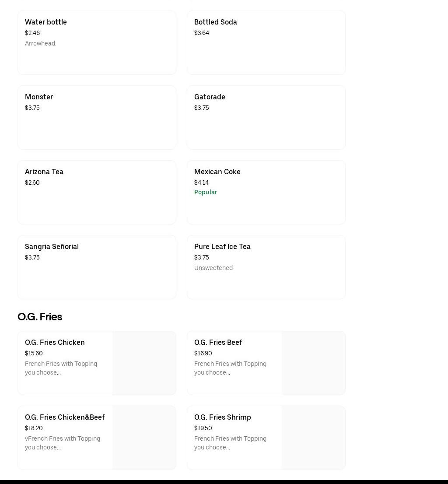
Task: Open the Arizona Tea item
Action: 97,192
